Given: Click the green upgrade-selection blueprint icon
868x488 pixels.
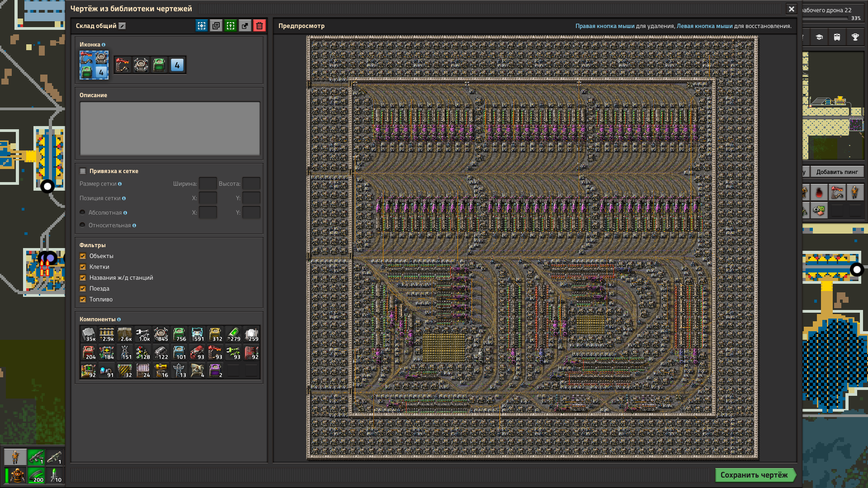Looking at the screenshot, I should coord(231,26).
